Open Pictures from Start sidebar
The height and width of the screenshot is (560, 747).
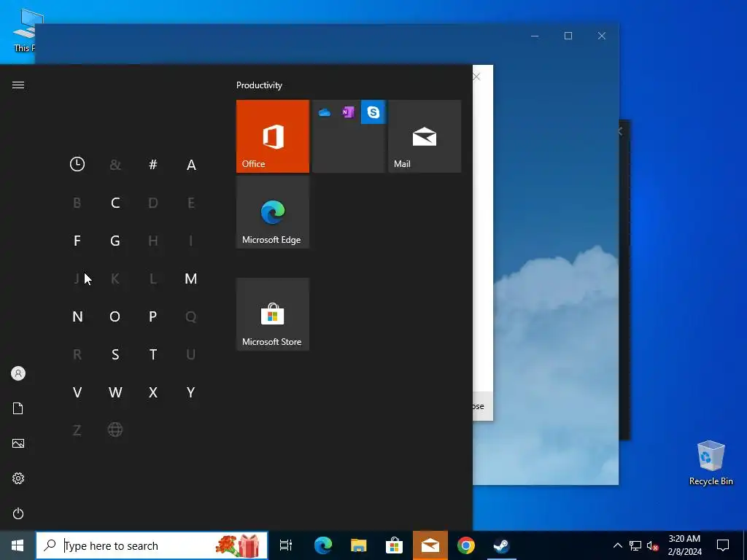(18, 443)
